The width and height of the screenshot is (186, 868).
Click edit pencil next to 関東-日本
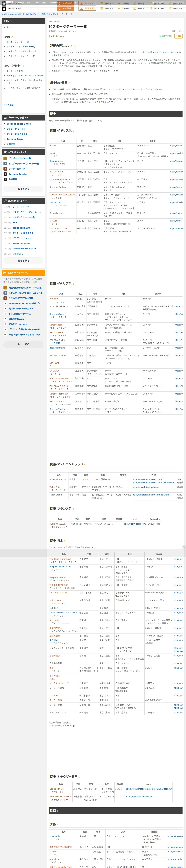click(x=64, y=541)
